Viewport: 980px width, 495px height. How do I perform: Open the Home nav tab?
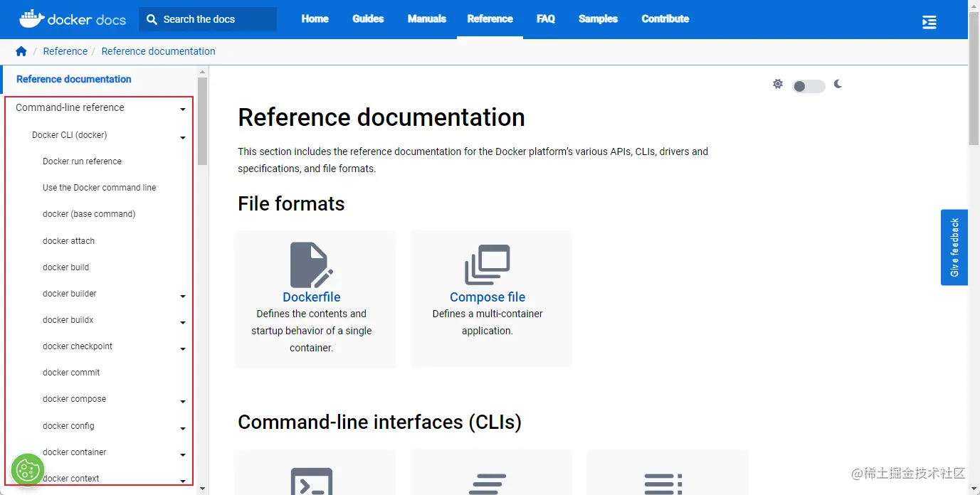pyautogui.click(x=315, y=19)
